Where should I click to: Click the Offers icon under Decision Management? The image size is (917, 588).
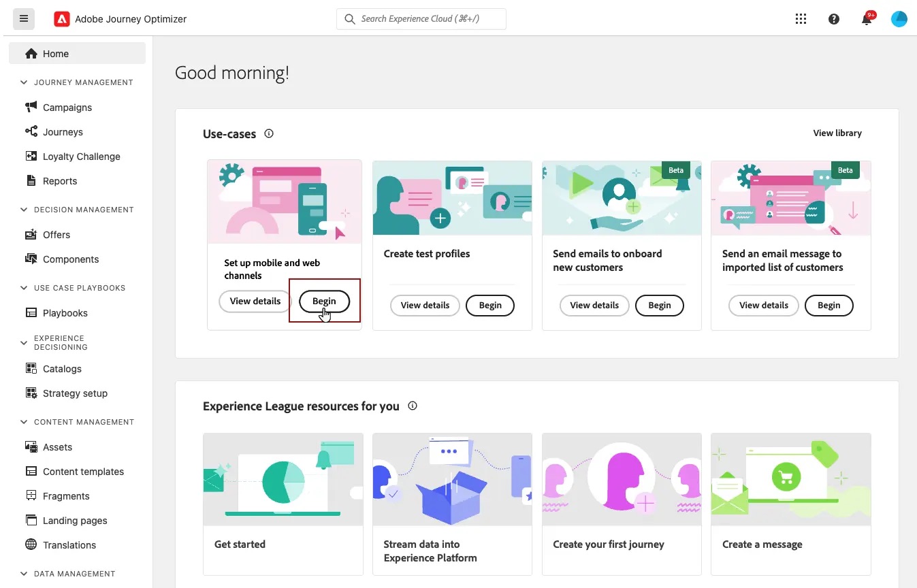[x=31, y=234]
